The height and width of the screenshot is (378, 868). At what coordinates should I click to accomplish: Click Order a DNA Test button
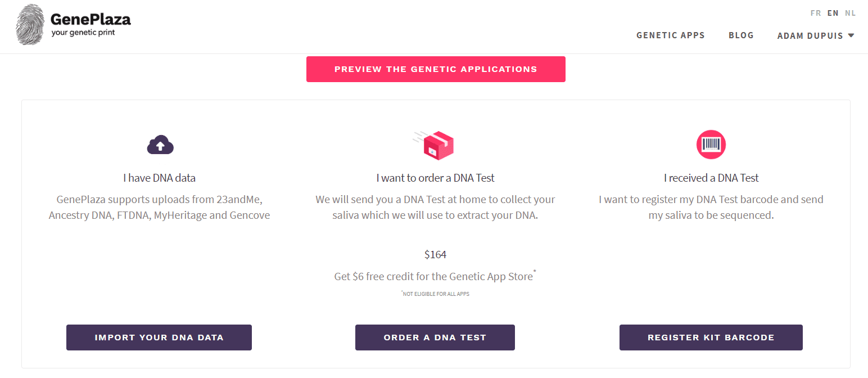[435, 337]
